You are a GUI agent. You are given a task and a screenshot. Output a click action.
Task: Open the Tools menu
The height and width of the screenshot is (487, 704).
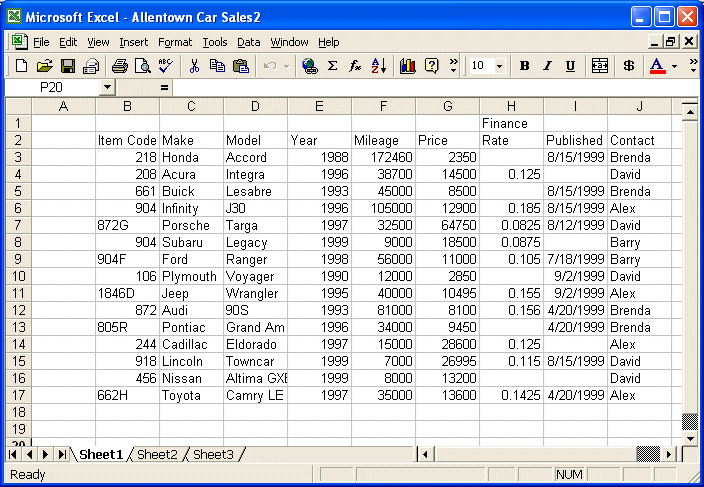pos(215,42)
